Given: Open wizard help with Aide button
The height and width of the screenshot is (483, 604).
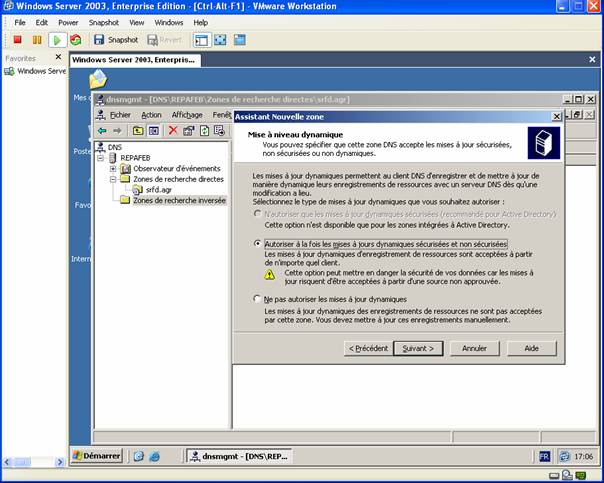Looking at the screenshot, I should pos(532,349).
